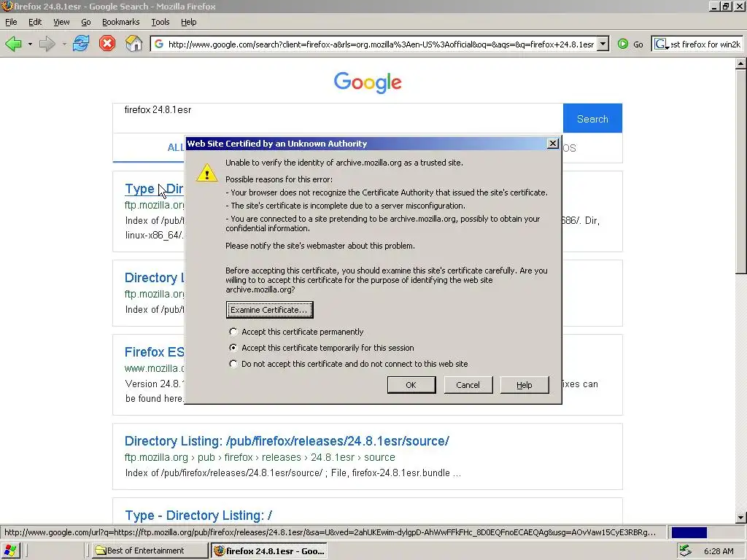Click the Google logo

coord(368,82)
